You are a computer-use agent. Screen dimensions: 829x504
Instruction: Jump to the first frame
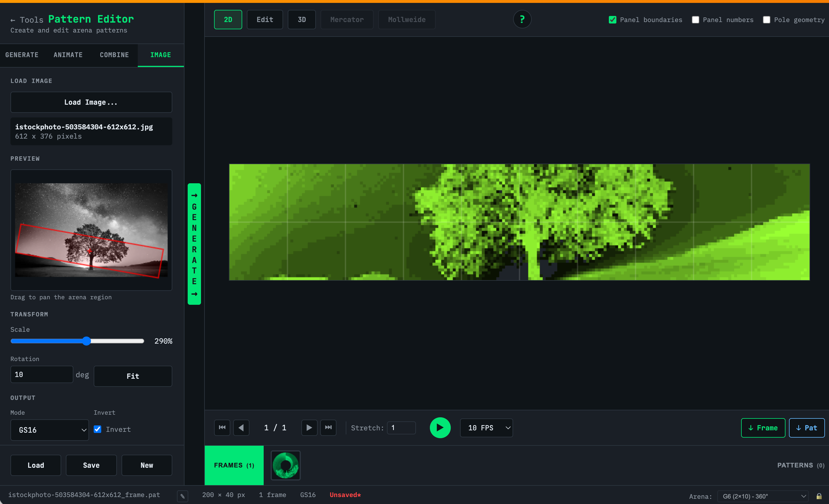coord(222,428)
